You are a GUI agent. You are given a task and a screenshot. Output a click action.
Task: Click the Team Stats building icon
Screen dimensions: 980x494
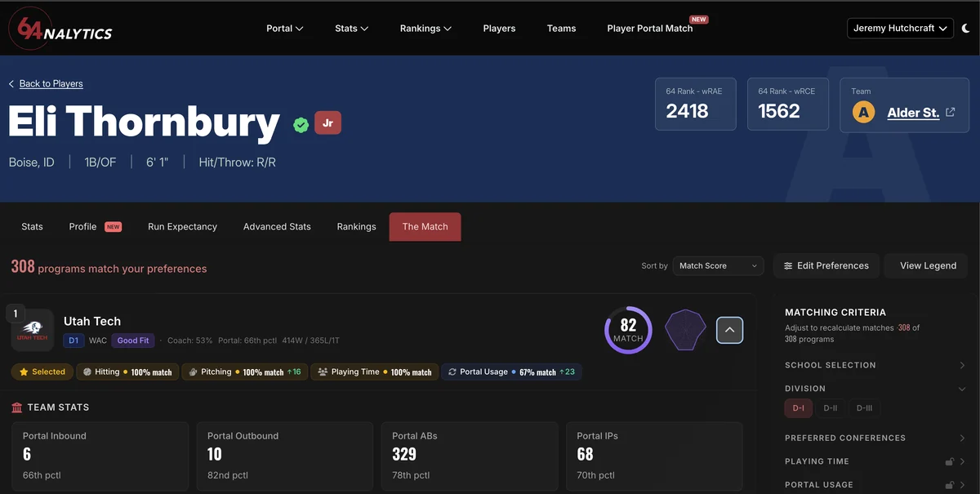click(x=17, y=407)
